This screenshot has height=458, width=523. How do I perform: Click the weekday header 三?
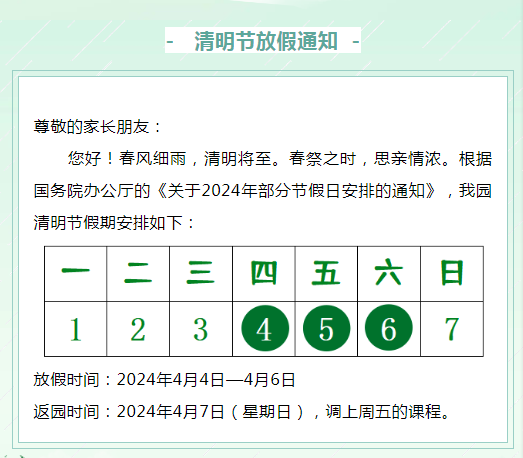click(x=201, y=274)
